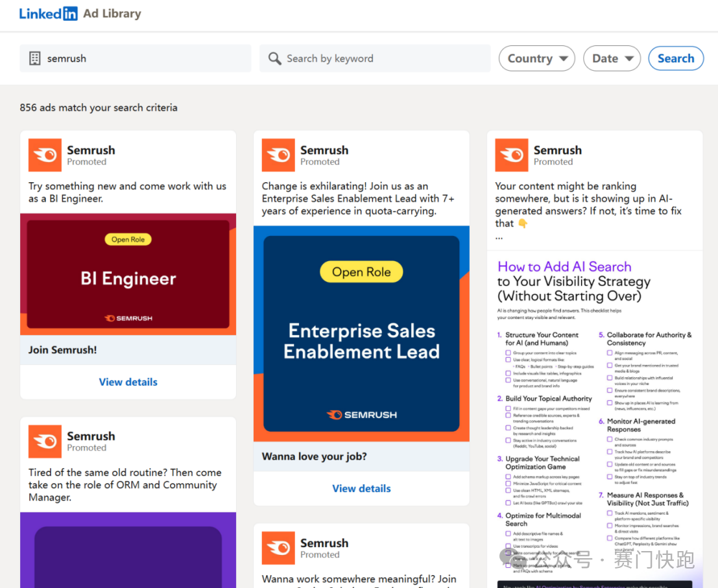
Task: Open the Country filter dropdown
Action: click(536, 58)
